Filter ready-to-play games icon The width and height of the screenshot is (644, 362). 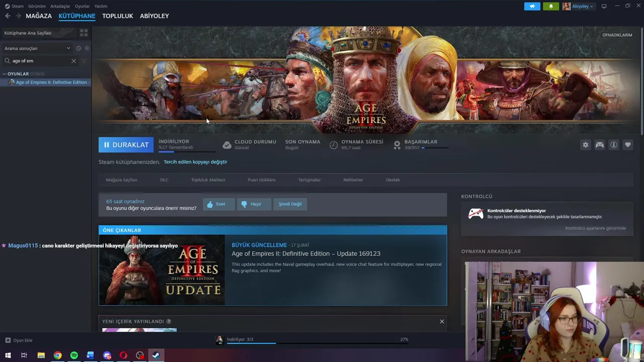click(x=87, y=48)
